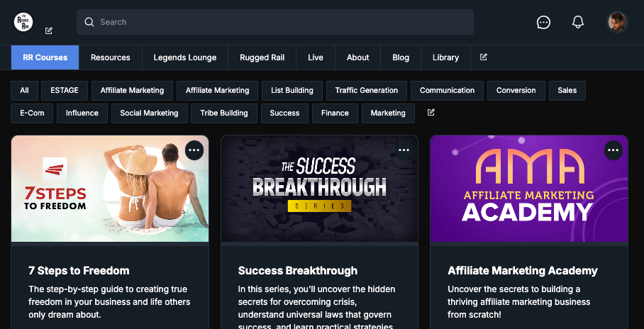
Task: Filter by Social Marketing
Action: tap(149, 113)
